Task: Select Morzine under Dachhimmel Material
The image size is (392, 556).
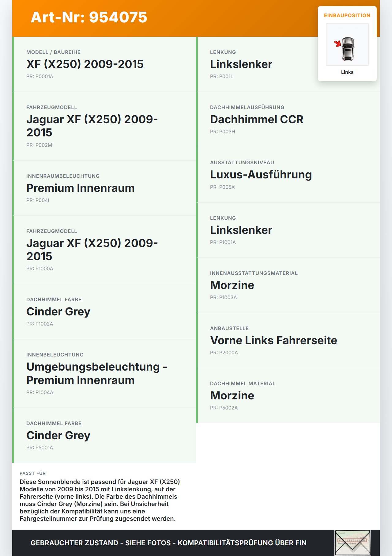Action: (232, 395)
